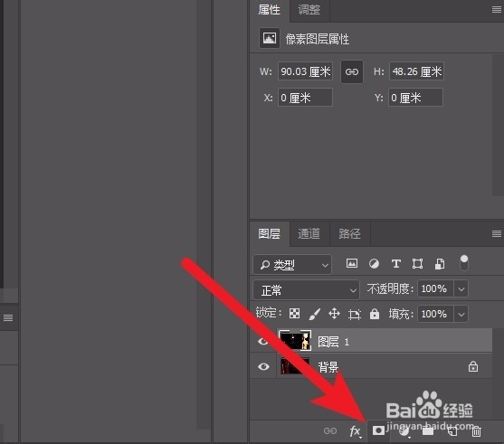The width and height of the screenshot is (504, 444).
Task: Delete layer with the trash icon
Action: point(476,431)
